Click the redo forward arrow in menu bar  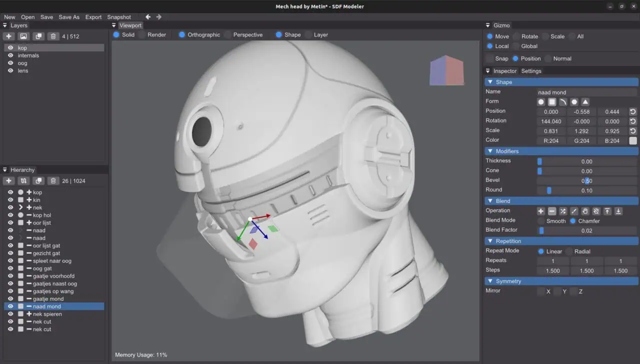[x=159, y=17]
